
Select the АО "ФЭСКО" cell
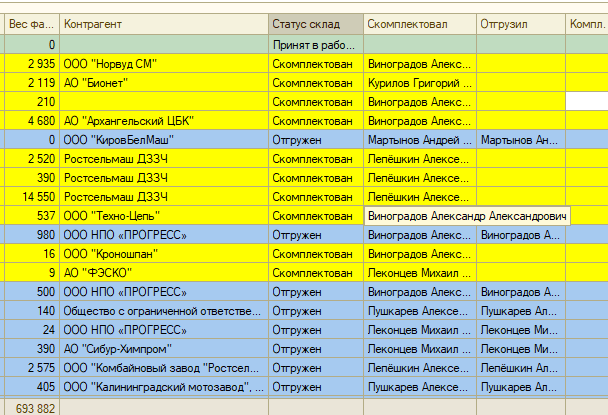[x=164, y=273]
